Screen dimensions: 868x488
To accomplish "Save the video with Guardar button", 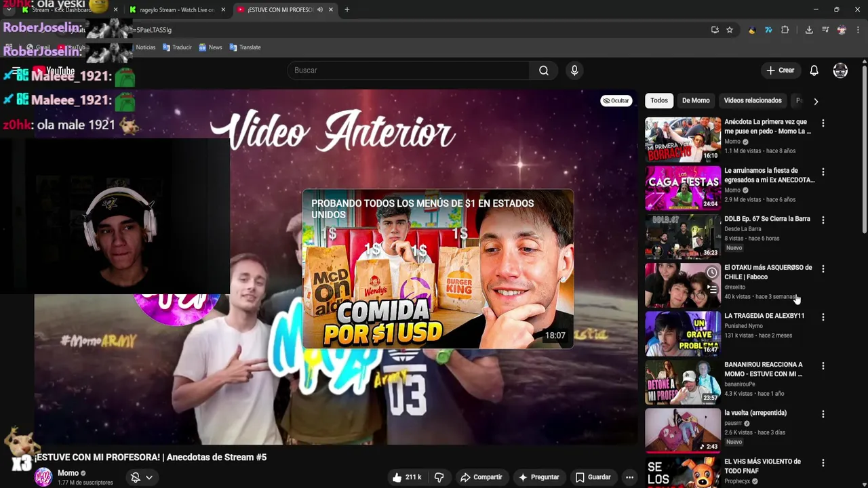I will click(593, 477).
